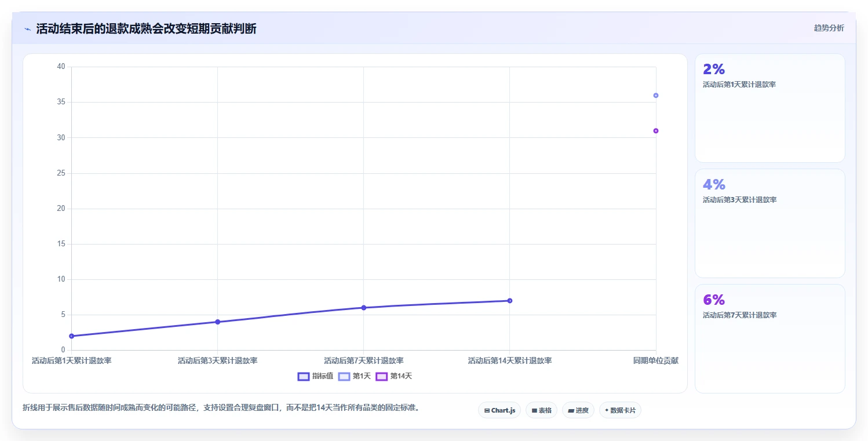Click the Chart.js tag
Image resolution: width=868 pixels, height=441 pixels.
pos(499,410)
